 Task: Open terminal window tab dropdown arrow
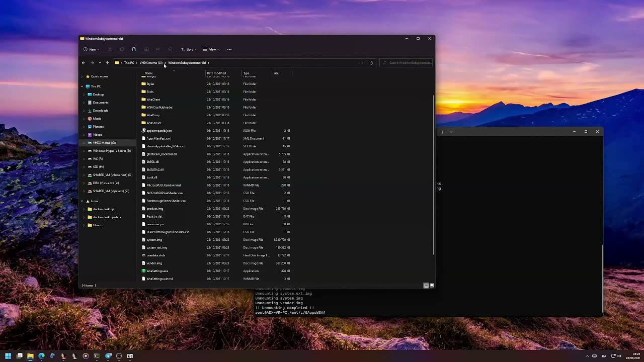(451, 132)
